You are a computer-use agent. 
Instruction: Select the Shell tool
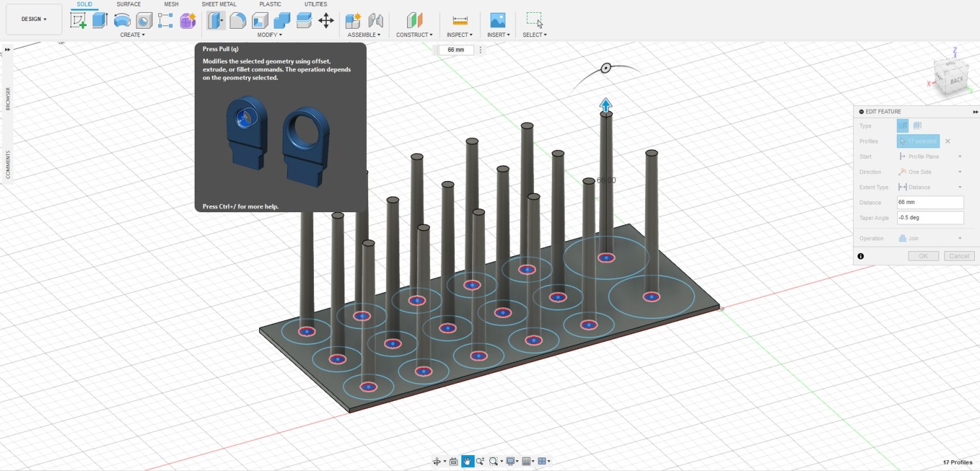(x=260, y=20)
